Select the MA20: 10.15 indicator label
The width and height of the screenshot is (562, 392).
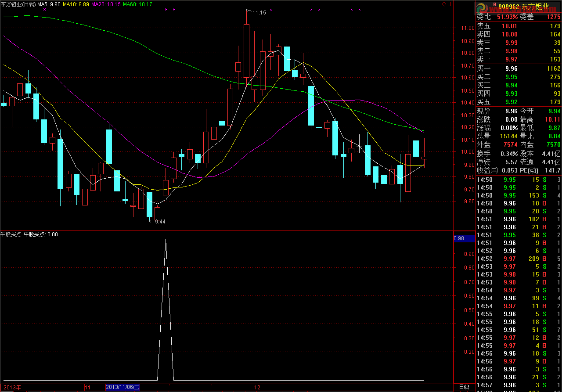coord(105,4)
